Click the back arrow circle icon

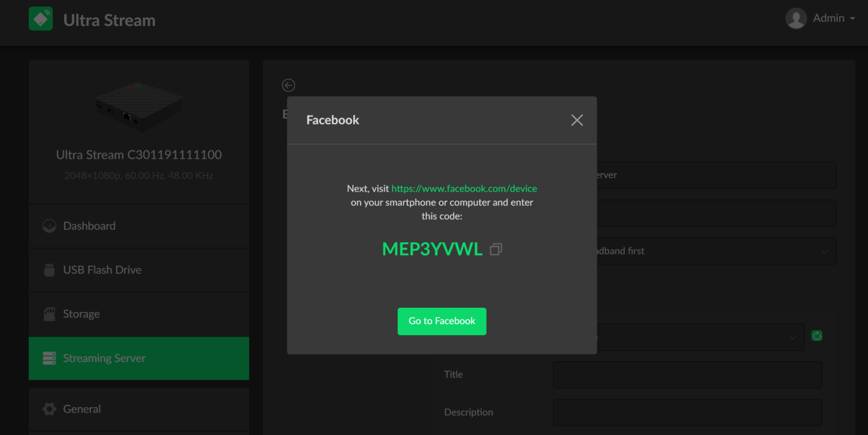pos(289,85)
